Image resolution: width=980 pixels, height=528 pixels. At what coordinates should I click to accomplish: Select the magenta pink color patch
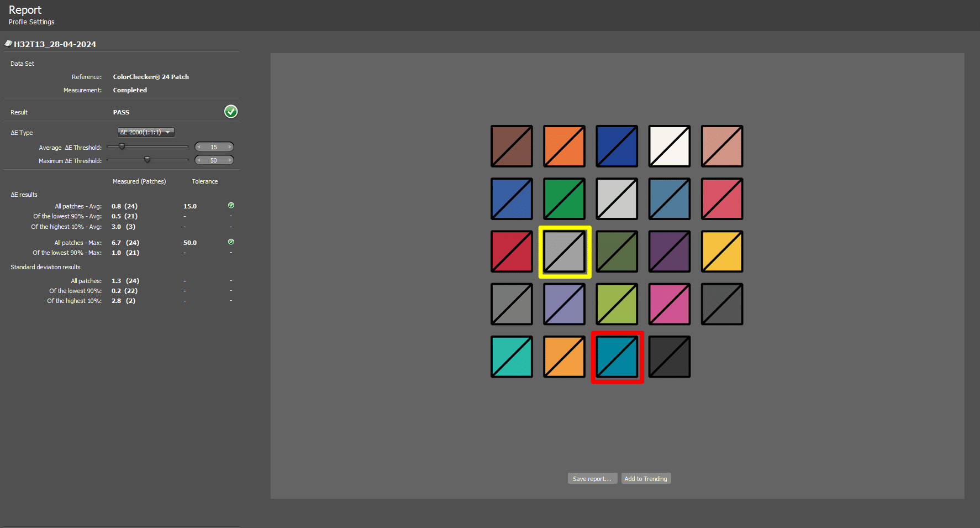click(670, 305)
